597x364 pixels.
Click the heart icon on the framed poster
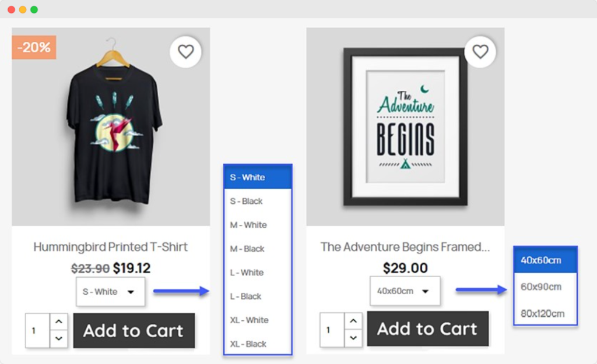click(x=480, y=52)
